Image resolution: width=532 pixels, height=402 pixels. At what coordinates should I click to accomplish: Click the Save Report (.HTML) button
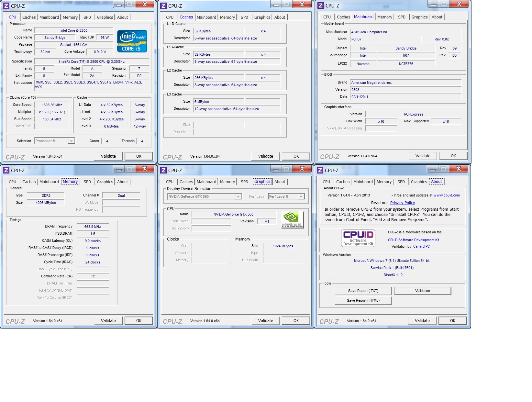click(363, 301)
